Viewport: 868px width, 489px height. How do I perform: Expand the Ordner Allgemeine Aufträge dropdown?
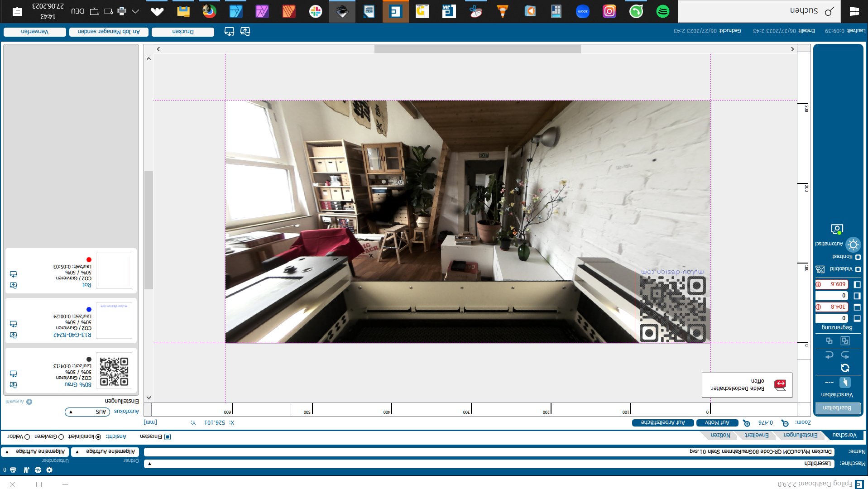tap(105, 451)
